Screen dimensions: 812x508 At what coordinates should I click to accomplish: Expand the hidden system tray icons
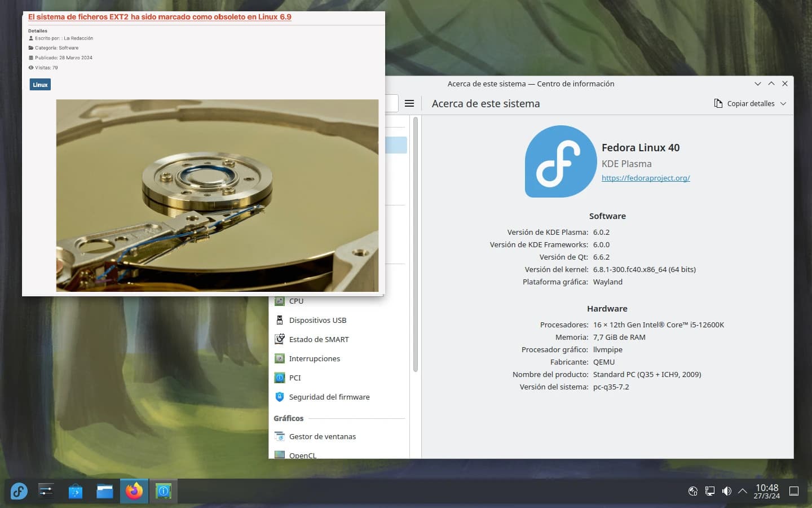click(x=743, y=491)
